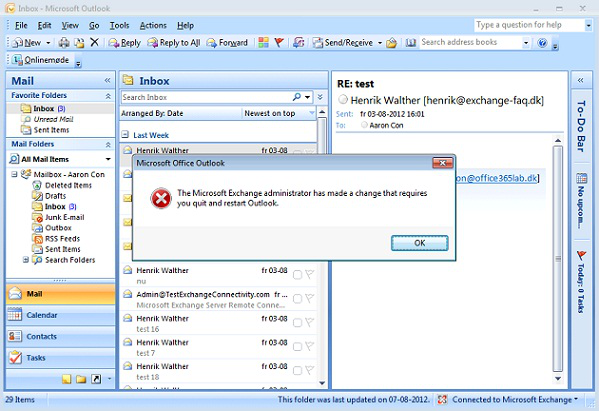
Task: Click the Forward toolbar button
Action: (227, 43)
